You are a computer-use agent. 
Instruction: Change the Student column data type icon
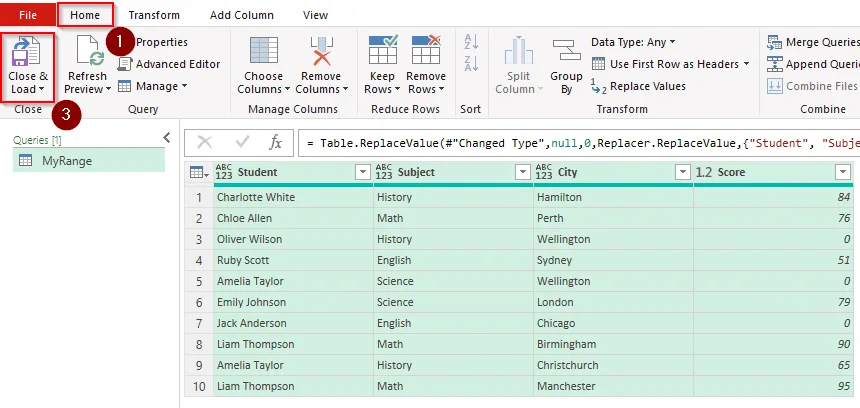tap(224, 172)
